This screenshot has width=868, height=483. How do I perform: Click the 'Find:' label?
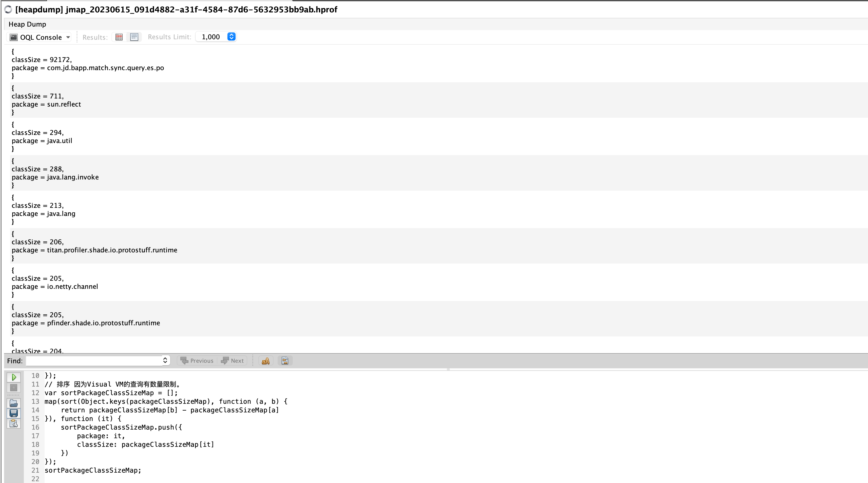coord(15,361)
